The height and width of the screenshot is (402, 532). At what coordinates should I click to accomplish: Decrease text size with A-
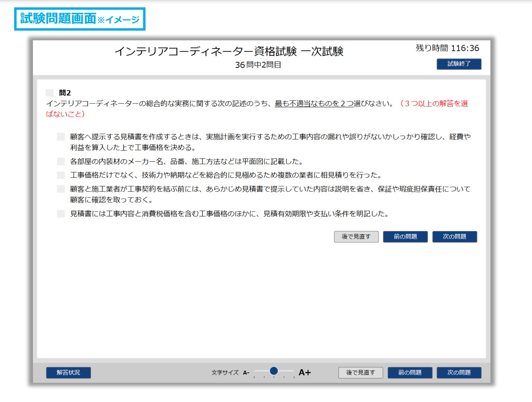246,373
